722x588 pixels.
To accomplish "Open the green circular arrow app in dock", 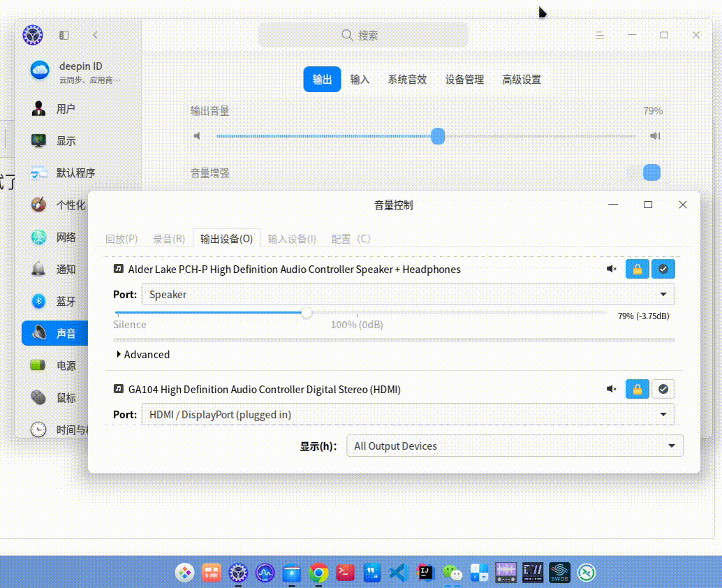I will tap(586, 573).
